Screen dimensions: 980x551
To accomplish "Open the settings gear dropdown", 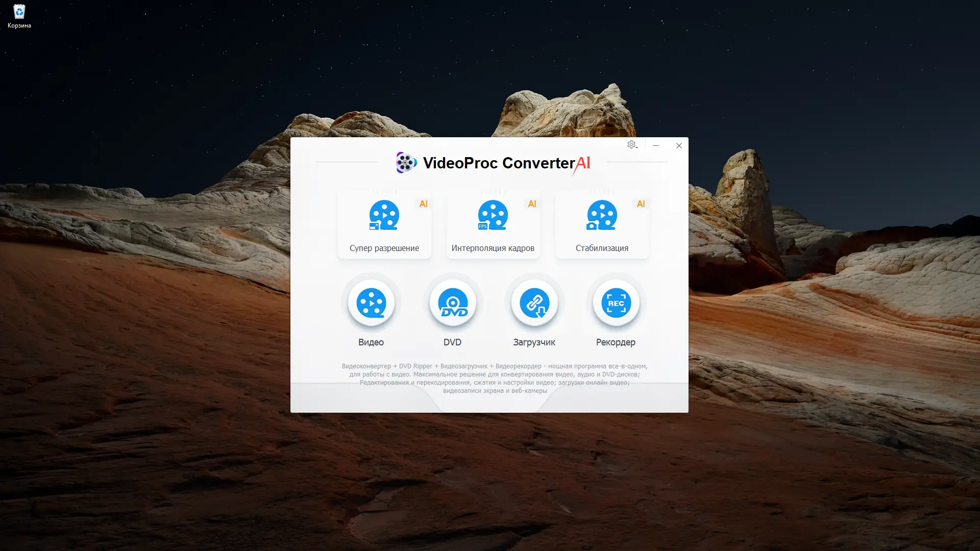I will tap(632, 145).
